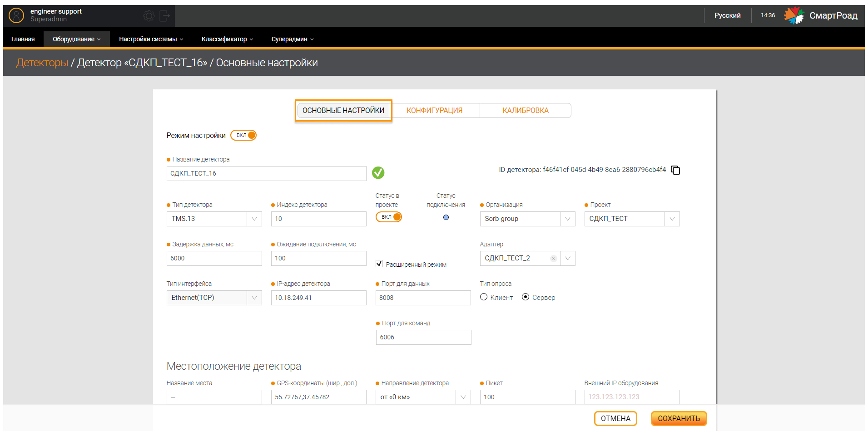868x436 pixels.
Task: Toggle the Режим настройки switch
Action: pyautogui.click(x=243, y=135)
